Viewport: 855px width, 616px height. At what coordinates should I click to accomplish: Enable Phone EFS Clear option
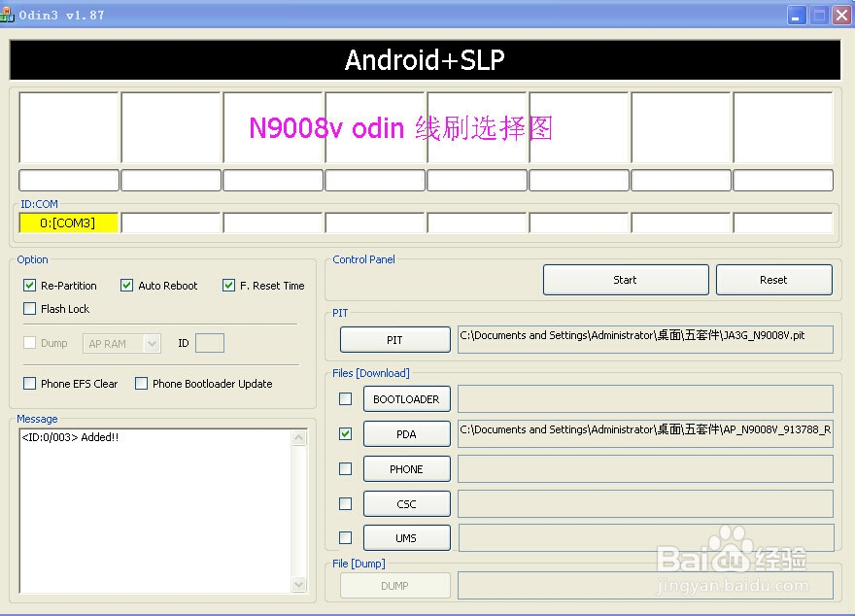point(29,383)
